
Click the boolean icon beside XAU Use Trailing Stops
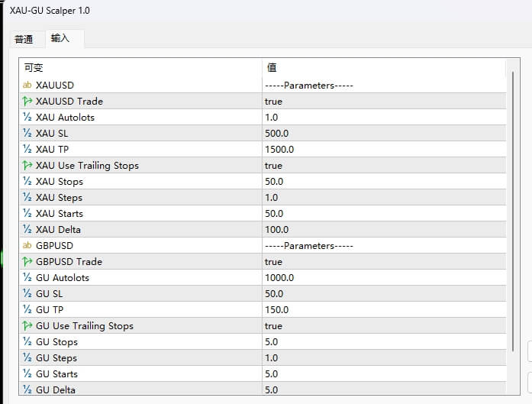[27, 165]
